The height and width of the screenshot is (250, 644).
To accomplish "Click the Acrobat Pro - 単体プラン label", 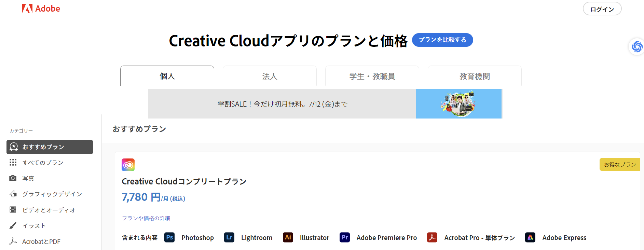I will pos(480,238).
